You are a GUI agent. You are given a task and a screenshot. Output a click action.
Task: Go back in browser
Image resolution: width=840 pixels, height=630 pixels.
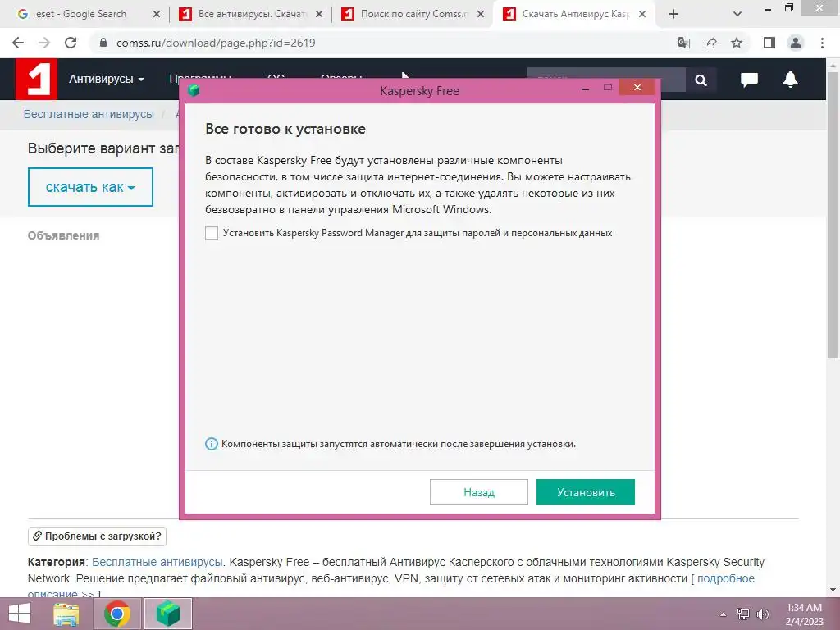click(18, 43)
